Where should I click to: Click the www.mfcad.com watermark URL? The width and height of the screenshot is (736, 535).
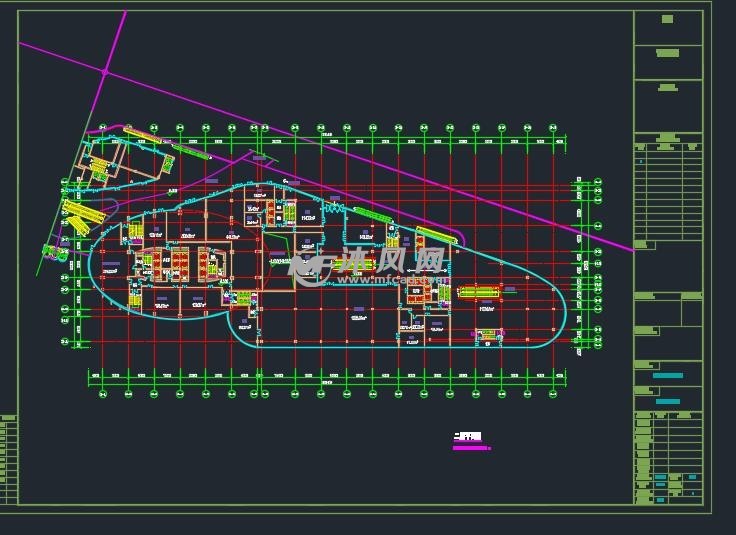tap(382, 281)
